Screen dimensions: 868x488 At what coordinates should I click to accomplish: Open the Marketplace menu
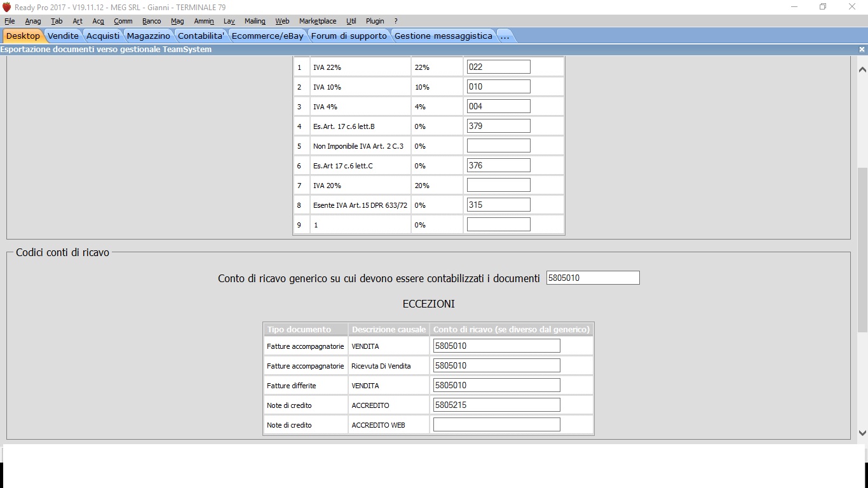click(x=318, y=21)
